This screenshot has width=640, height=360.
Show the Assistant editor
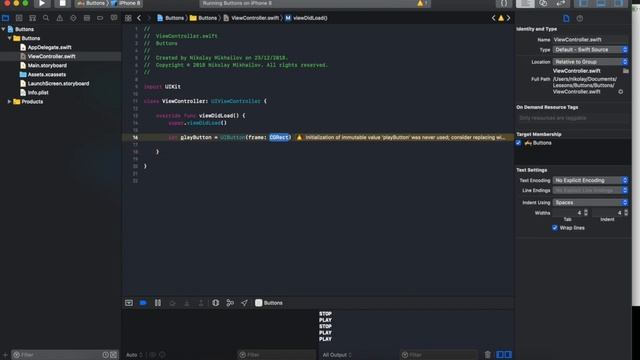point(543,3)
